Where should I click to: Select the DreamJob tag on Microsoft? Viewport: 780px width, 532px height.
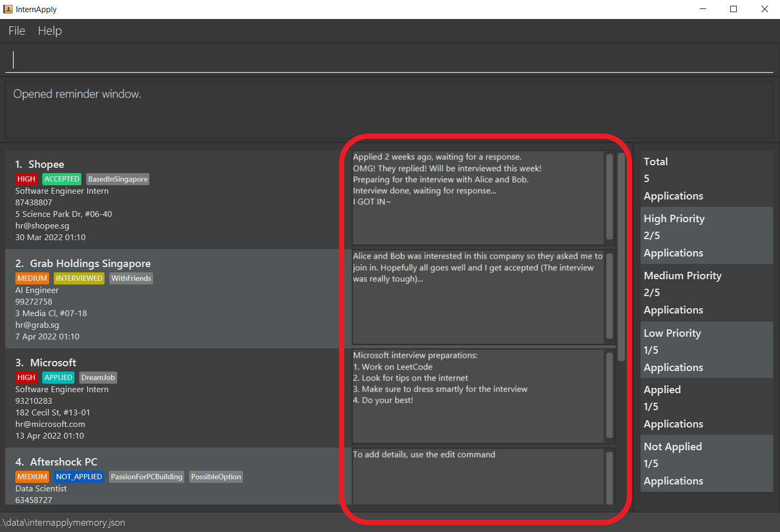pyautogui.click(x=98, y=377)
